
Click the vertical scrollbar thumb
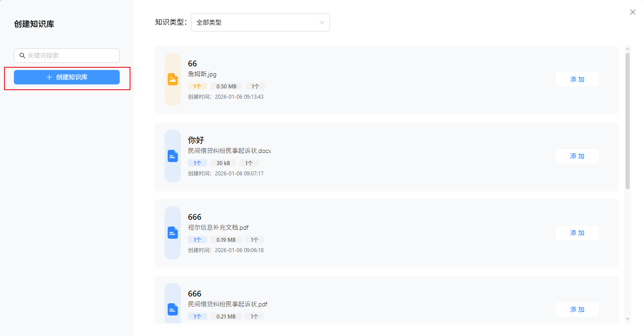[x=627, y=121]
